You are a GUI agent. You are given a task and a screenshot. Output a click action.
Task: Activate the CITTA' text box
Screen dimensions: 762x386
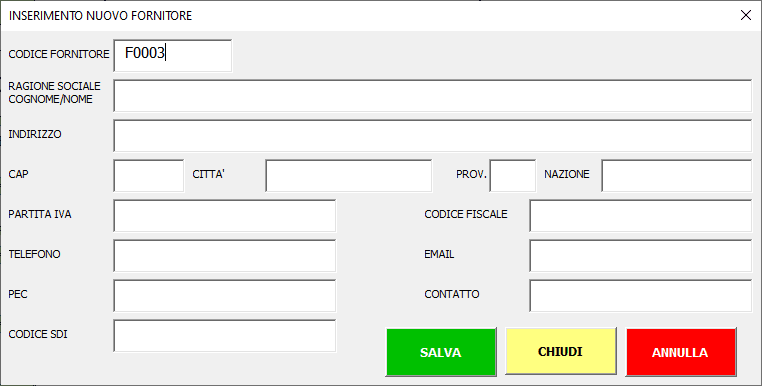pyautogui.click(x=348, y=175)
